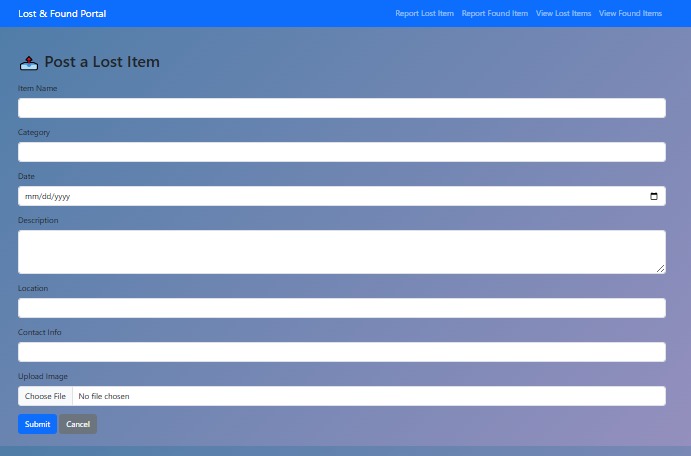Screen dimensions: 691x456
Task: Cancel the lost item form
Action: click(78, 424)
